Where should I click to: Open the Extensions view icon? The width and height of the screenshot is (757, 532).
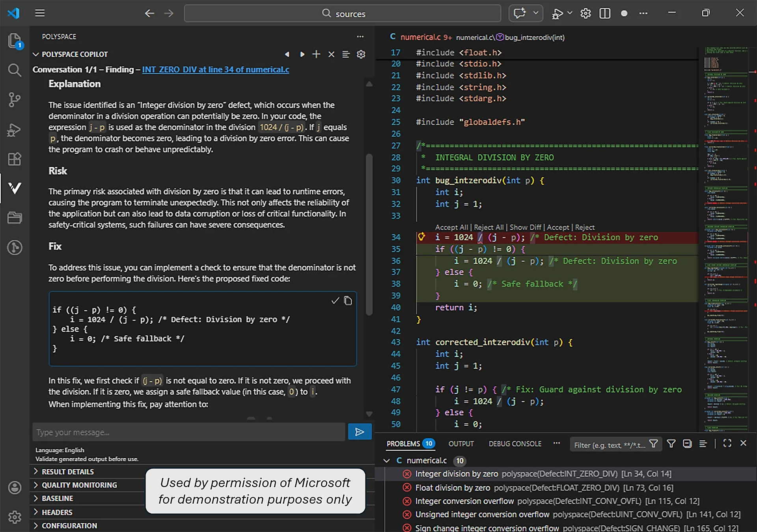pos(15,159)
